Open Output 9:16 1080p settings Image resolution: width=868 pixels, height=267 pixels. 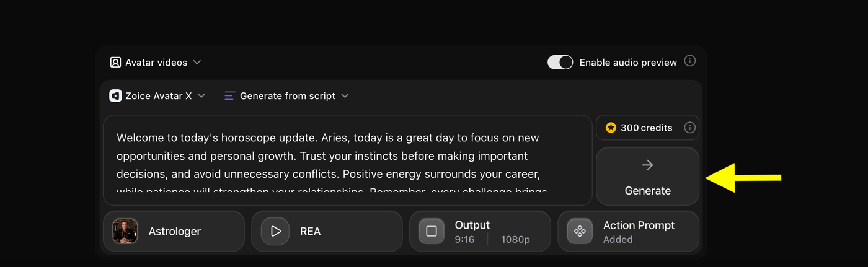480,231
